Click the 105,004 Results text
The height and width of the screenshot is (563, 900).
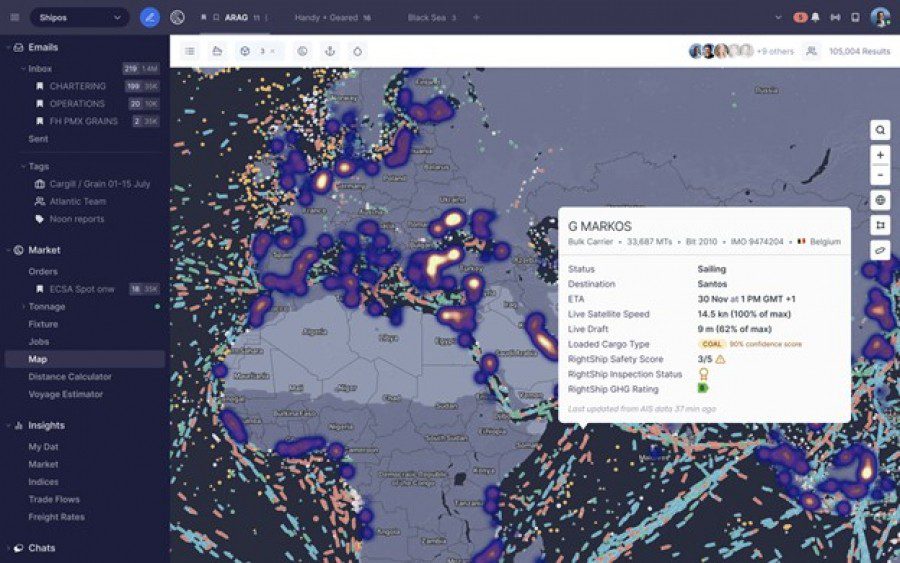(x=859, y=51)
